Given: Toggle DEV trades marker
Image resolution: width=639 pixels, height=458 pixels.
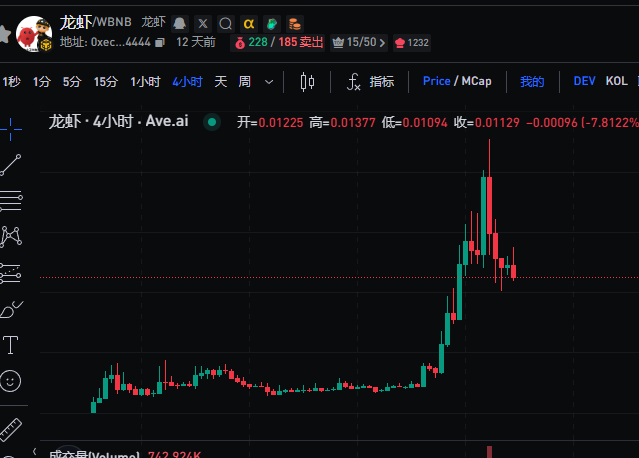Looking at the screenshot, I should click(x=584, y=81).
